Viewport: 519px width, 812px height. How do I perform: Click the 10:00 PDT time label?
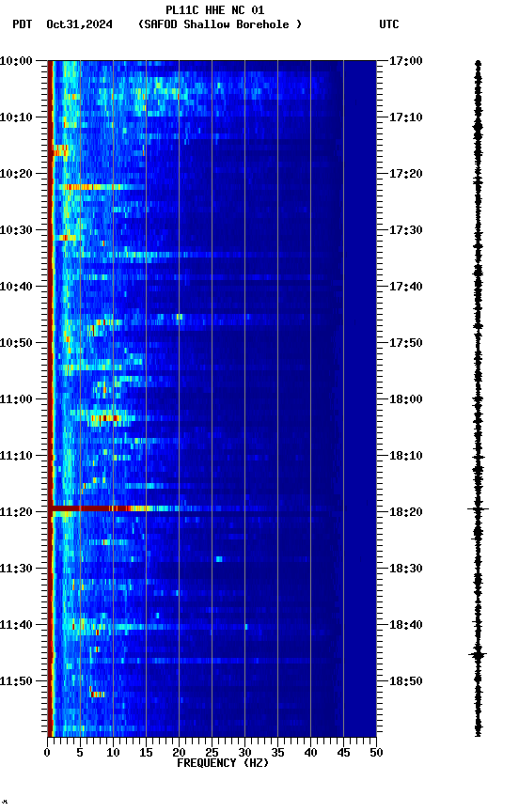pyautogui.click(x=16, y=61)
